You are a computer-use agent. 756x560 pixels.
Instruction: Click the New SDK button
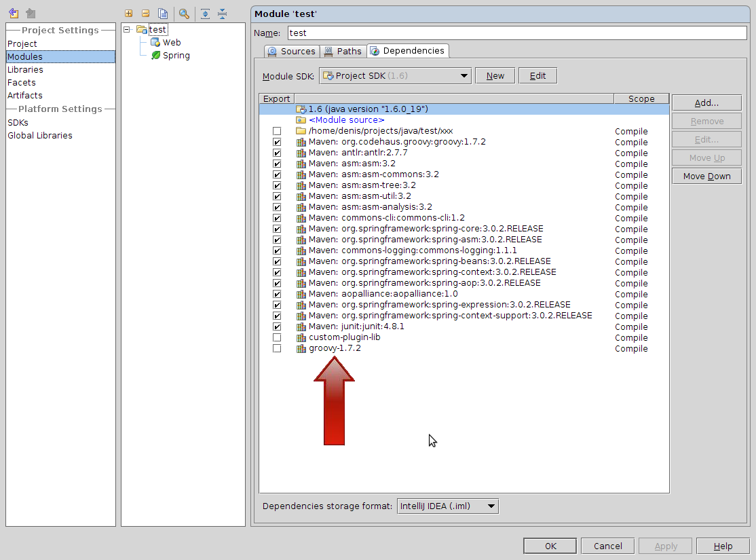pos(495,76)
